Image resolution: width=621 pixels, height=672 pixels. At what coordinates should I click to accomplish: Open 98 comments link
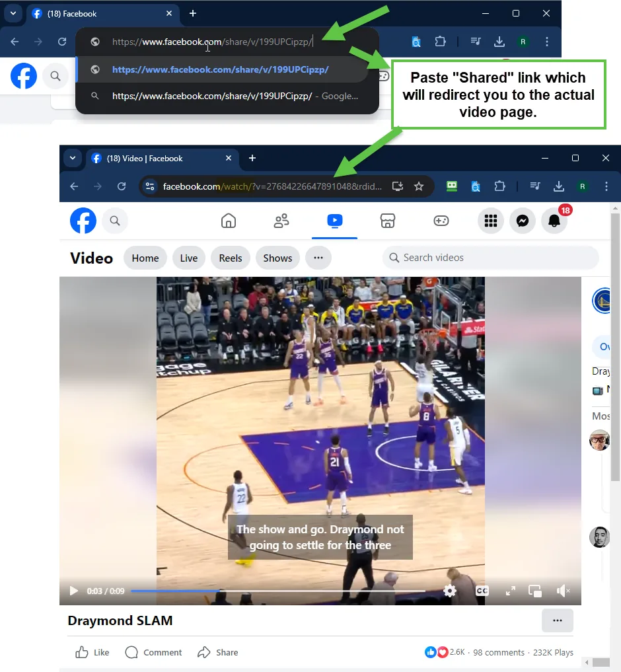point(498,652)
